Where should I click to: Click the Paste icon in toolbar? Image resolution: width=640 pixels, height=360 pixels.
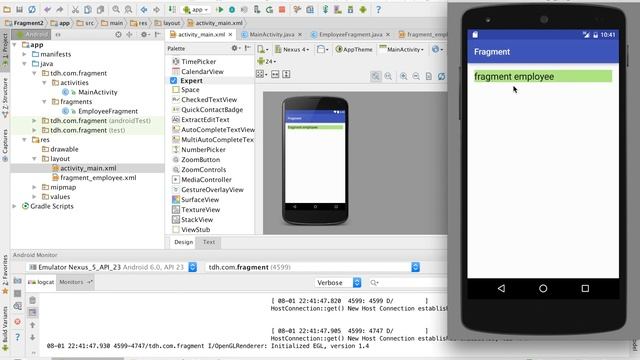[100, 9]
